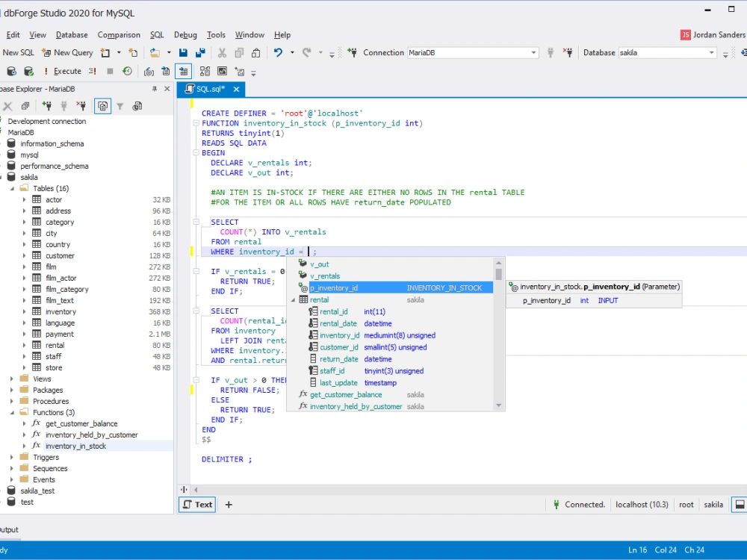Click the Redo arrow icon
747x560 pixels.
coord(307,53)
